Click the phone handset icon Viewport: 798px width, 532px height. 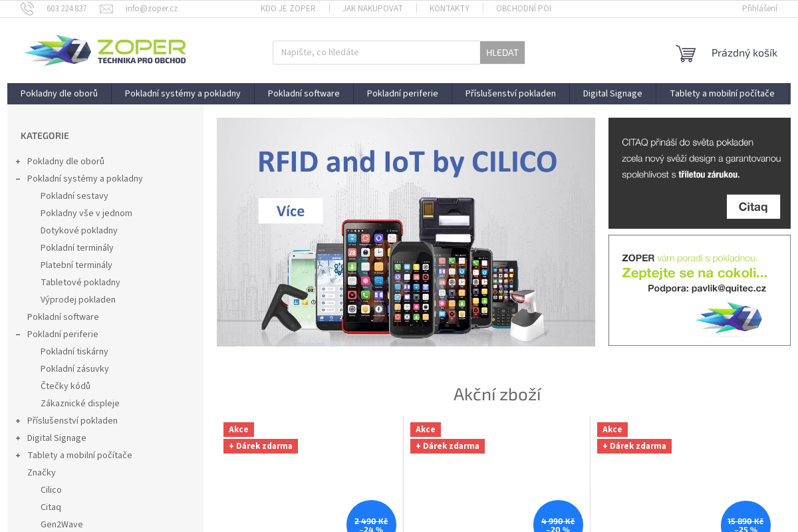(27, 9)
